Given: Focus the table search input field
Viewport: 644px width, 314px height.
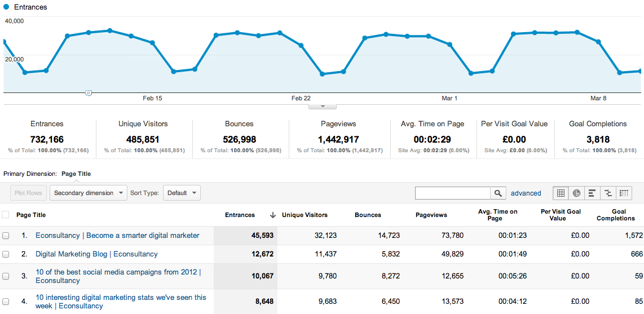Looking at the screenshot, I should tap(452, 193).
